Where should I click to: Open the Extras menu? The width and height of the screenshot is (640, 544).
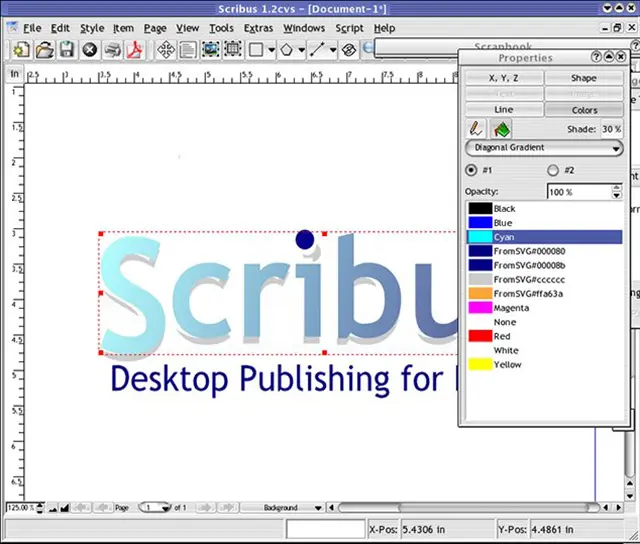(257, 28)
